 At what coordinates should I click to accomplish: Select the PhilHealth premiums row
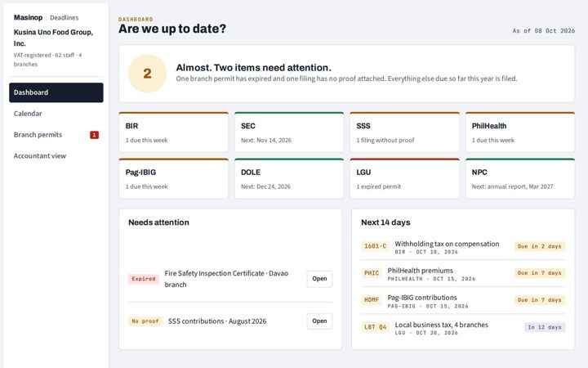click(463, 274)
